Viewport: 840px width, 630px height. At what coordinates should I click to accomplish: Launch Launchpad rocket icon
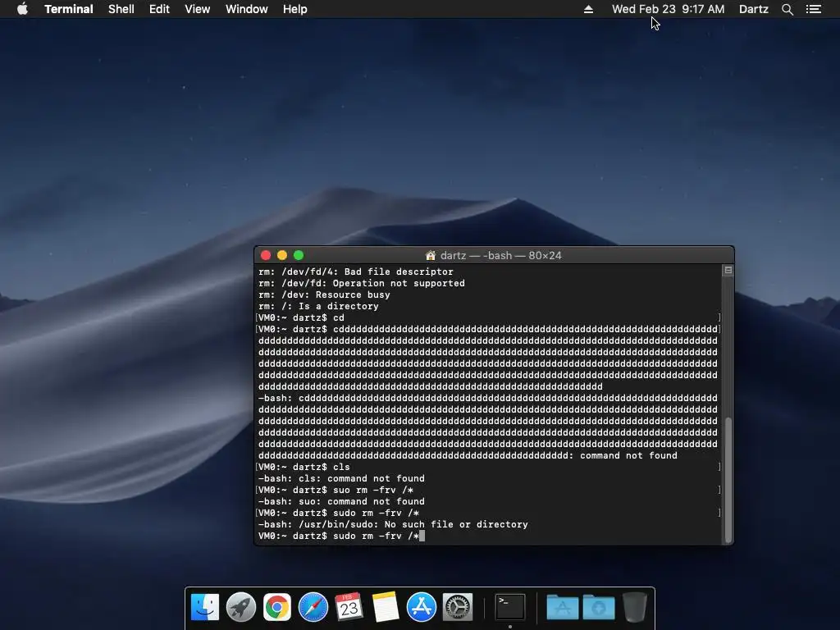[241, 608]
